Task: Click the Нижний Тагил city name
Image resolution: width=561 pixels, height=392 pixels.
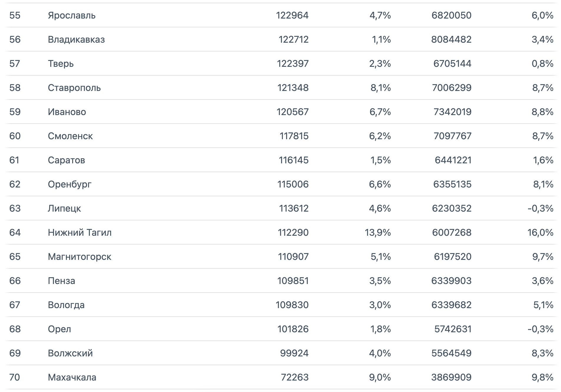Action: pos(80,232)
